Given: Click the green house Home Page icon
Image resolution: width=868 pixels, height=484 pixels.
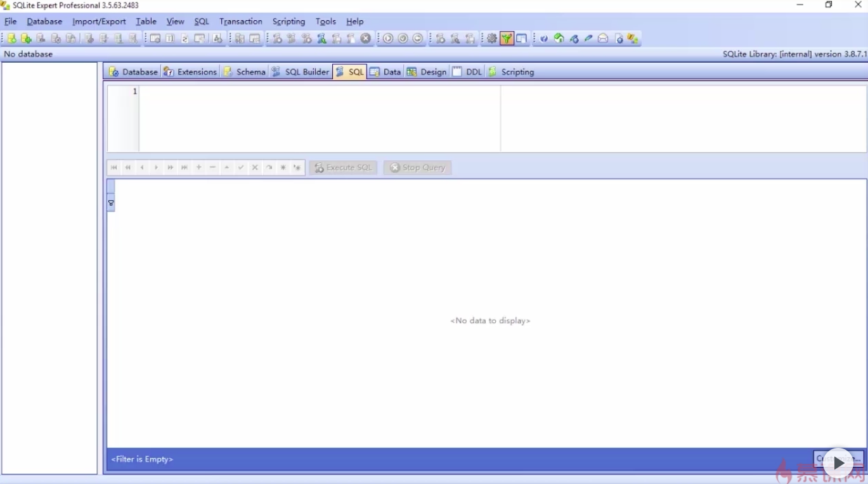Looking at the screenshot, I should 559,39.
